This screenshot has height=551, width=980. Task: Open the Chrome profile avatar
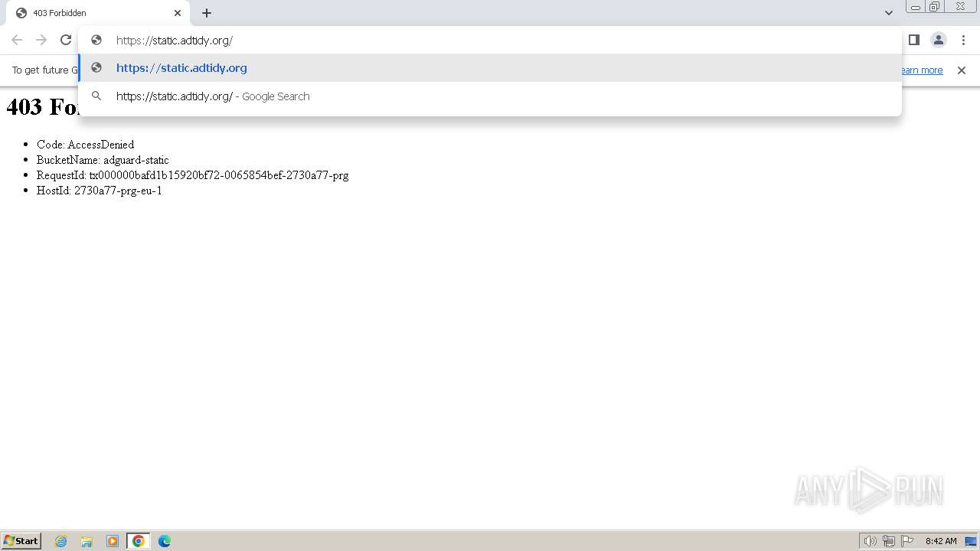(939, 40)
